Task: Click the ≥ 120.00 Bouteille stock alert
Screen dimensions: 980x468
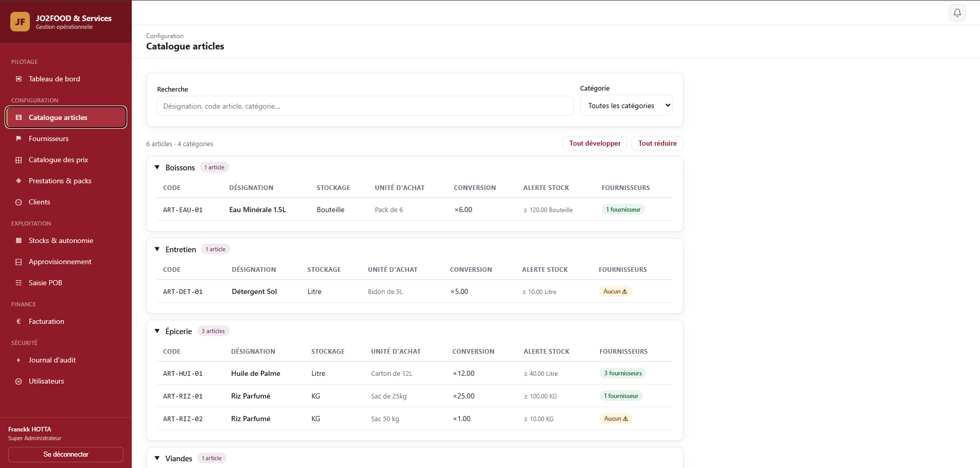Action: [x=548, y=210]
